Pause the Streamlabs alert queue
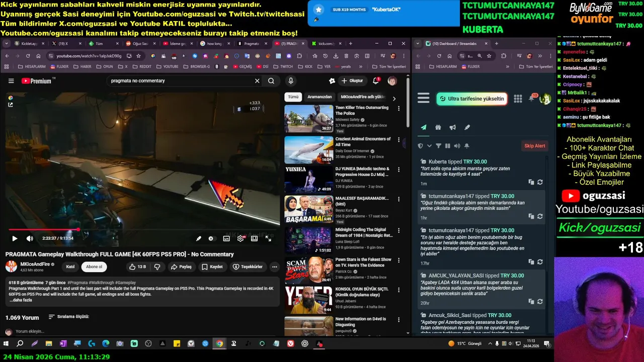 click(448, 146)
